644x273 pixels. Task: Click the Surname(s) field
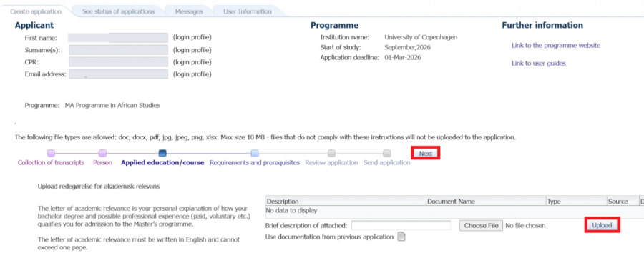click(118, 50)
